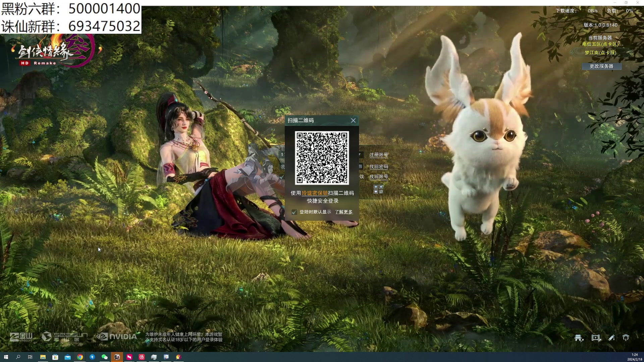Open NetEase Cloud Music in the taskbar
This screenshot has height=362, width=644.
click(x=142, y=357)
